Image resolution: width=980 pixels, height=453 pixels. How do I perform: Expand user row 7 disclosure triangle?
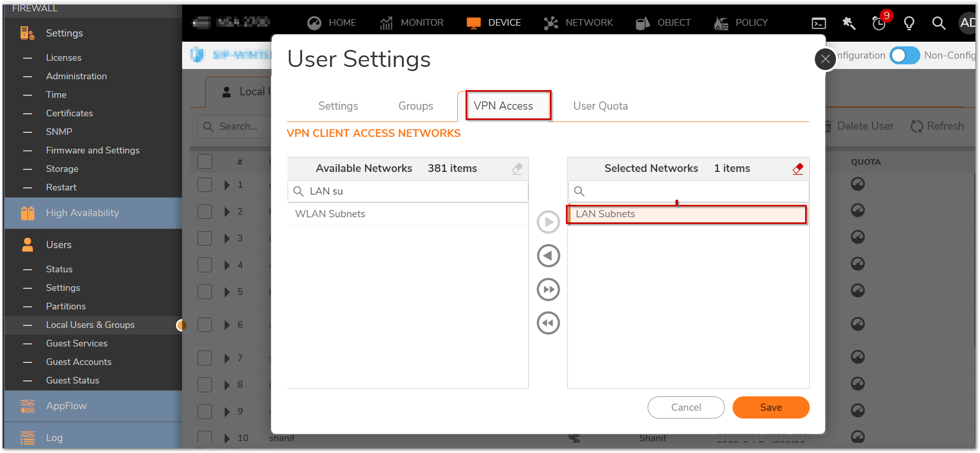(227, 358)
